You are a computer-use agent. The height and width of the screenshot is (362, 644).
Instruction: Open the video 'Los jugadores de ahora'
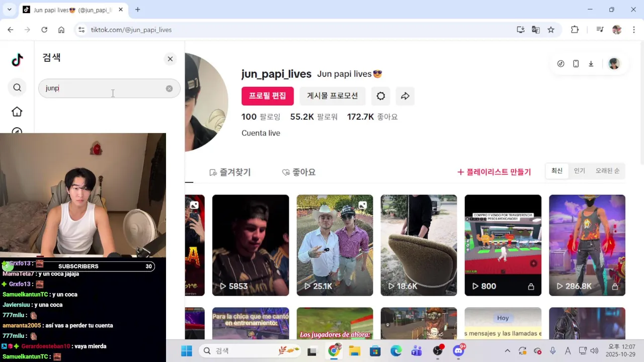pos(335,324)
